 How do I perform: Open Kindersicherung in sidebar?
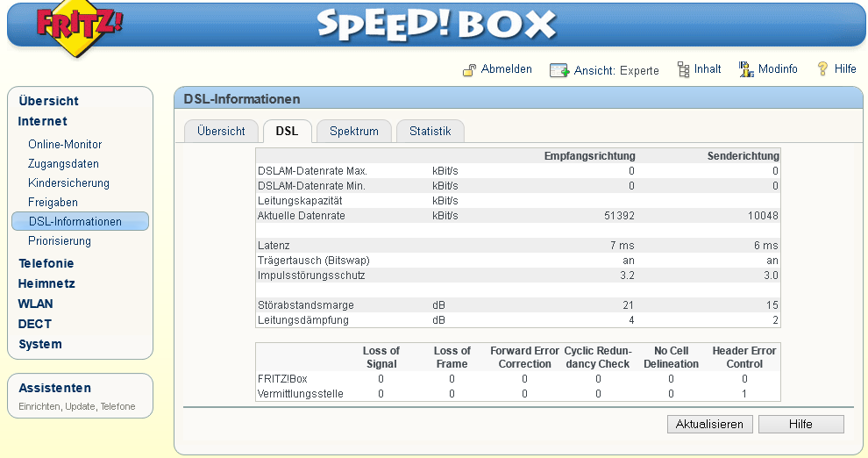point(68,182)
